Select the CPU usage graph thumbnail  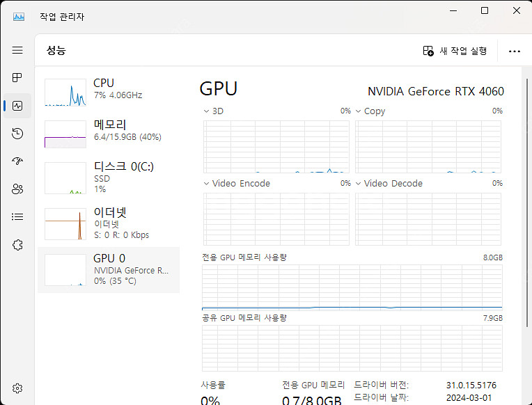pos(65,93)
